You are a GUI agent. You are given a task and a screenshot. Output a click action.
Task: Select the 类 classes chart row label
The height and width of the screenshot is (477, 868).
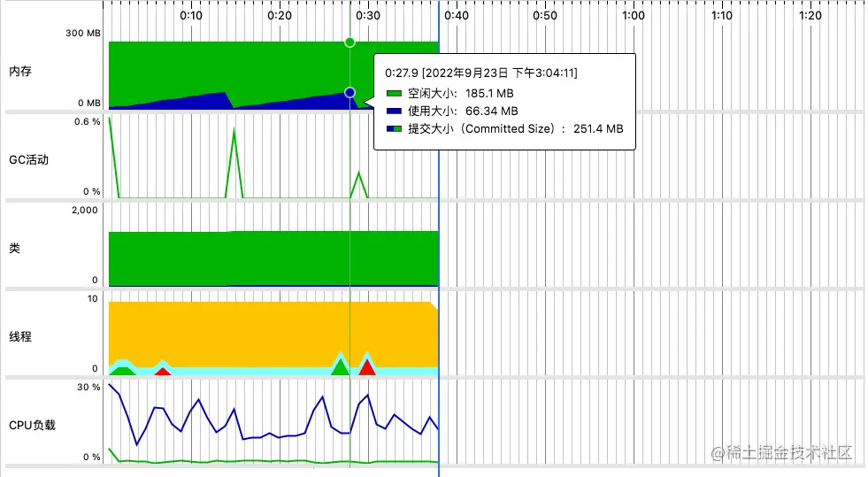click(14, 248)
